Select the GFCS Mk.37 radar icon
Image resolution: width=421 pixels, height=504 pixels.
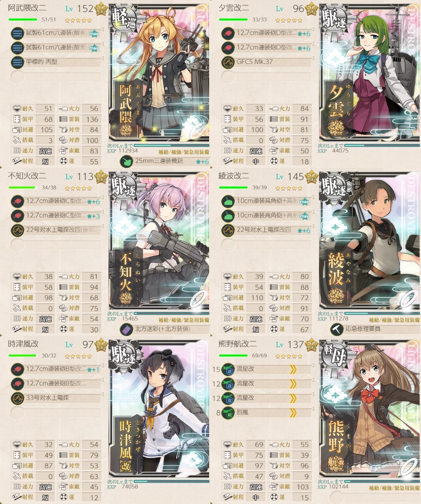pos(228,62)
